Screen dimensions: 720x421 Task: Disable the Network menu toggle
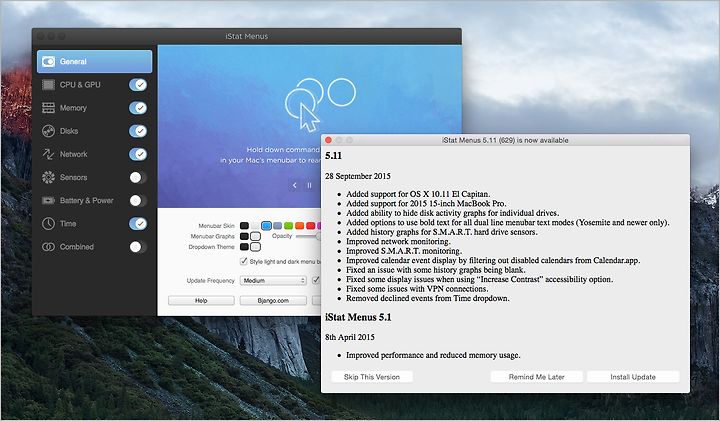coord(138,154)
